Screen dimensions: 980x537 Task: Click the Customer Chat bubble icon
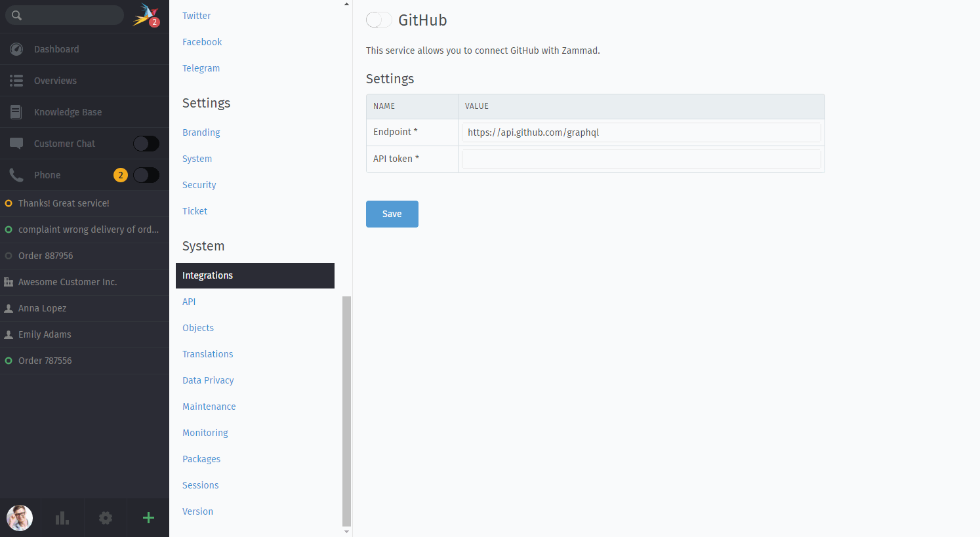click(x=16, y=144)
